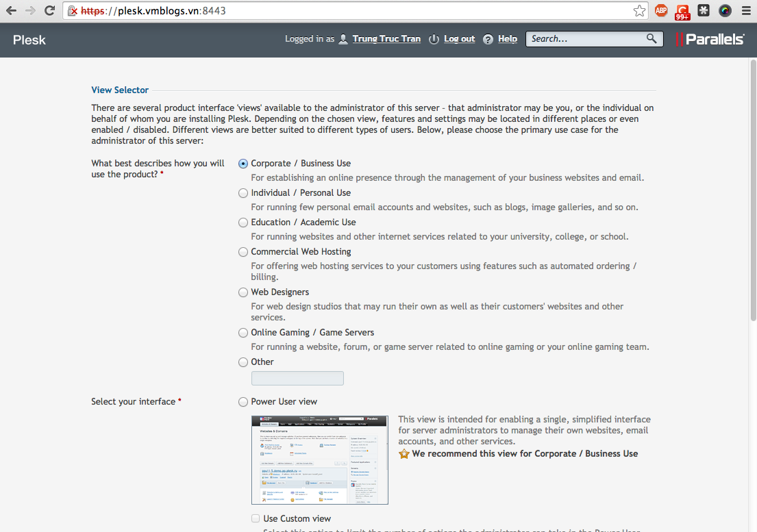The height and width of the screenshot is (532, 757).
Task: Click the insecure HTTPS lock icon
Action: pos(73,11)
